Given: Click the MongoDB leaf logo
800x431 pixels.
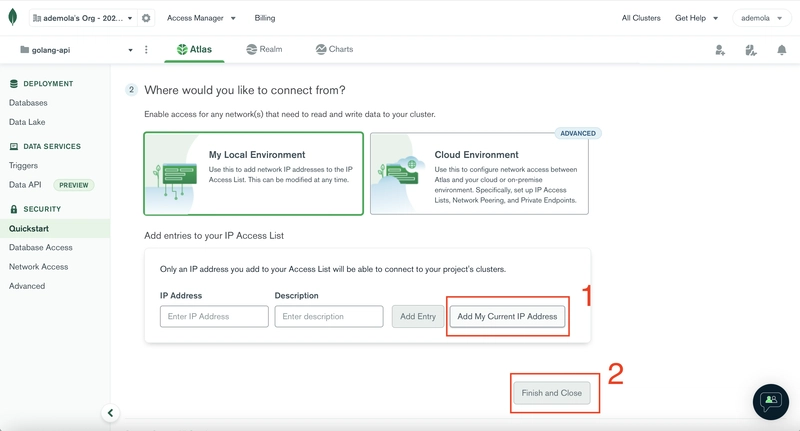Looking at the screenshot, I should [x=13, y=17].
